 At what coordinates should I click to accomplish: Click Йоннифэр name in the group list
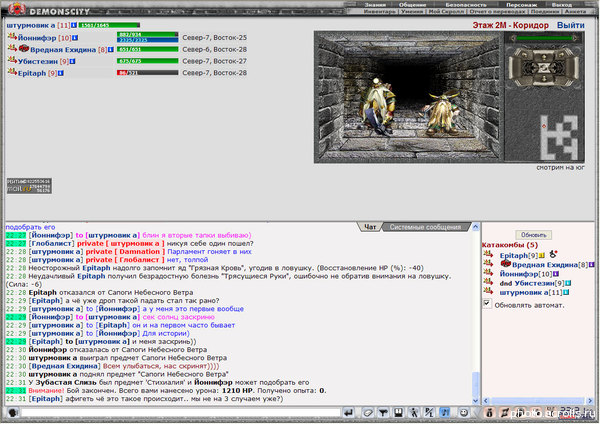(37, 38)
